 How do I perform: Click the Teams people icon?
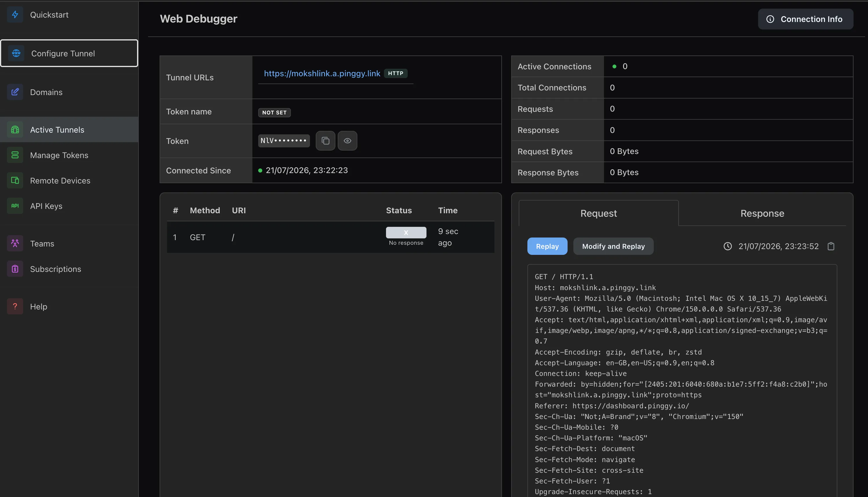[15, 243]
